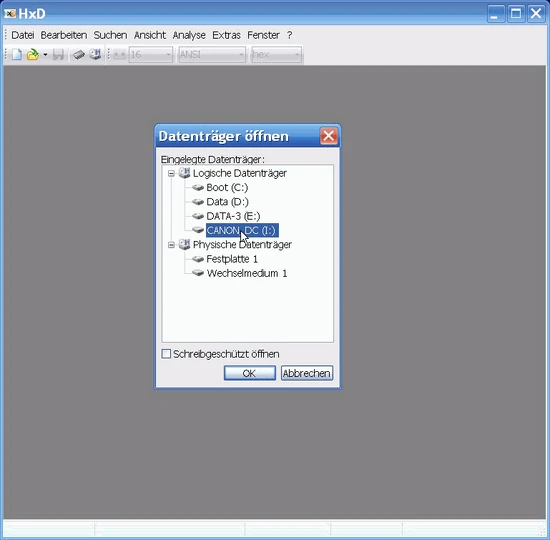
Task: Click the HxD application icon in title bar
Action: pyautogui.click(x=10, y=14)
